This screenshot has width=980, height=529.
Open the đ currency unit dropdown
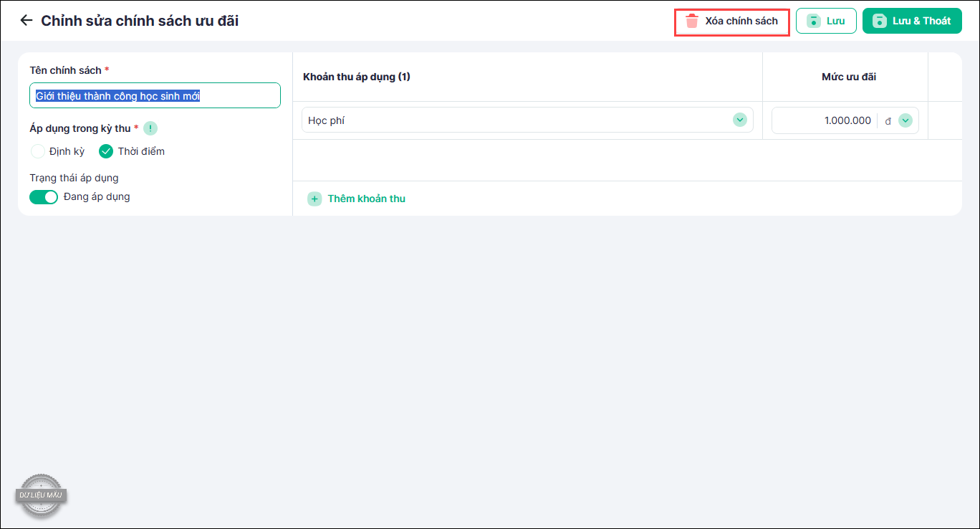tap(898, 121)
